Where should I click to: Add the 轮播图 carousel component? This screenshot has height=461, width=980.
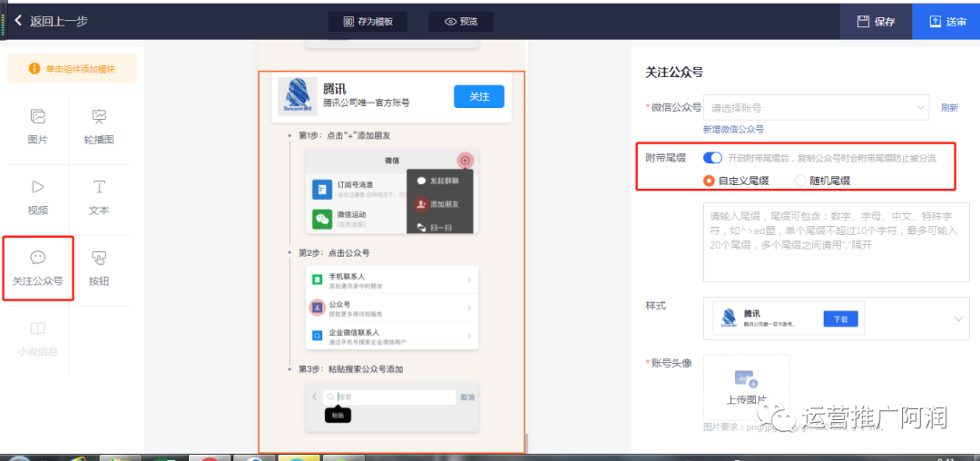point(100,127)
